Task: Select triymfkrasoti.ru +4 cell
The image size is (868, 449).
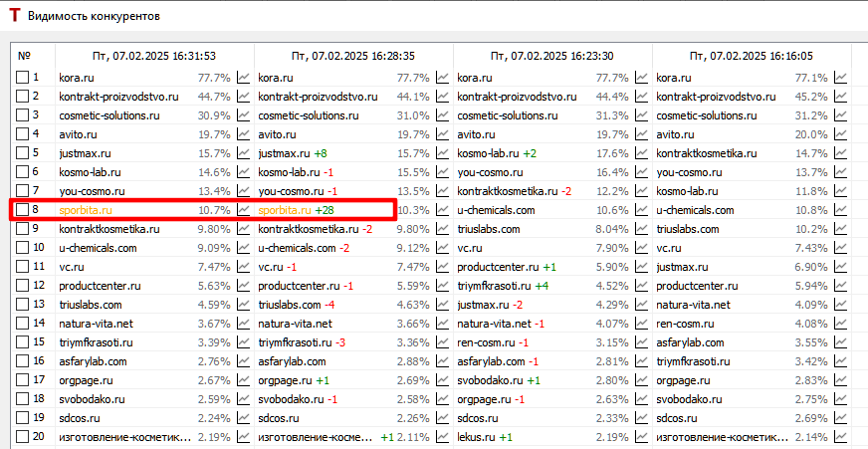Action: pyautogui.click(x=552, y=286)
